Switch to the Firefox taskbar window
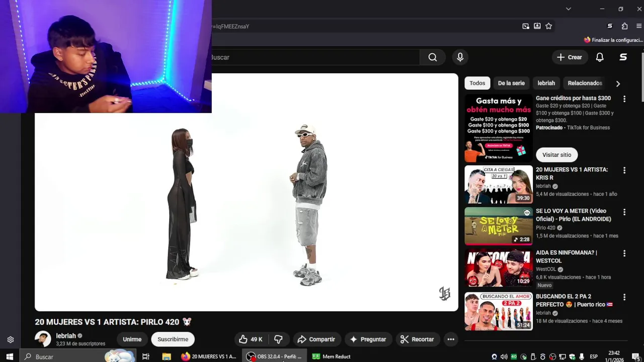644x362 pixels. [x=209, y=356]
